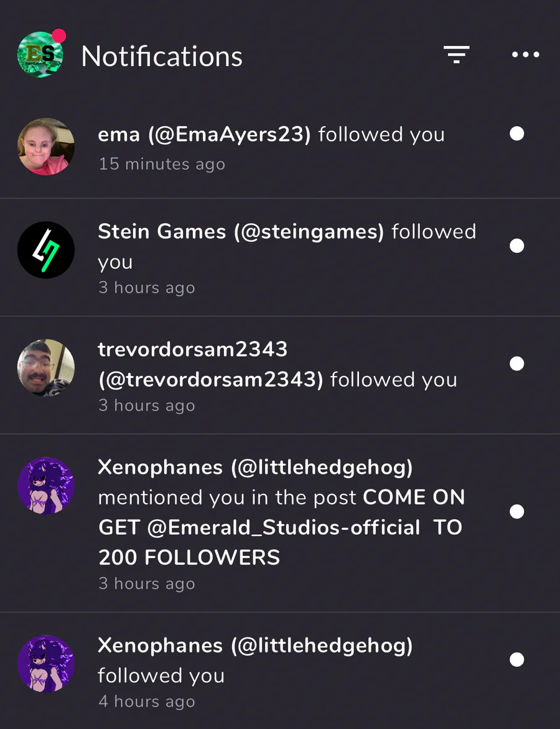Screen dimensions: 560x729
Task: Tap red notification badge on profile avatar
Action: pyautogui.click(x=58, y=36)
